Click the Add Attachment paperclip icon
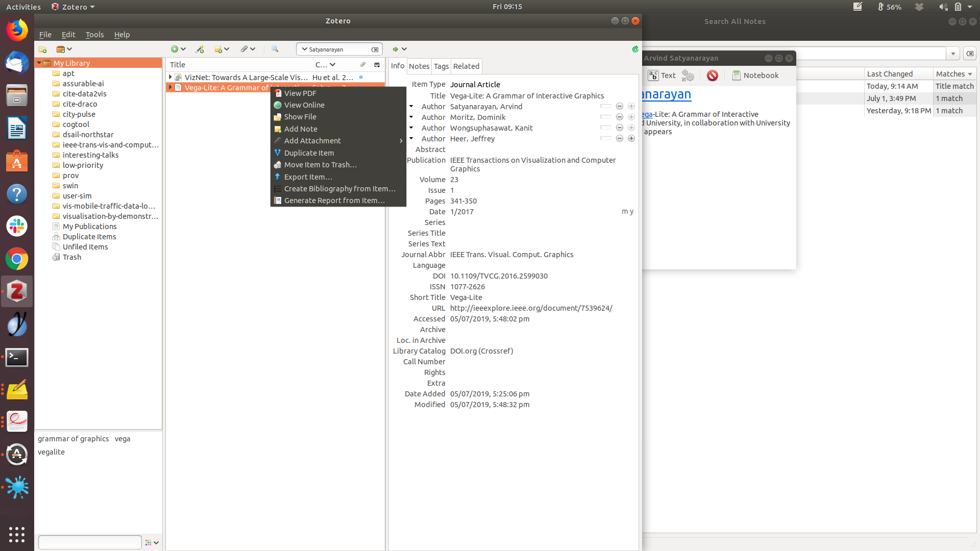 pos(244,49)
